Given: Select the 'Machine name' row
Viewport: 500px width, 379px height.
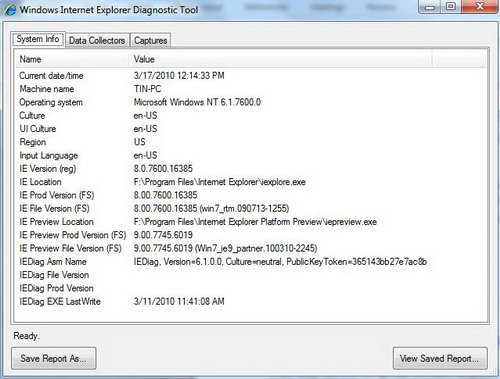Looking at the screenshot, I should click(47, 89).
